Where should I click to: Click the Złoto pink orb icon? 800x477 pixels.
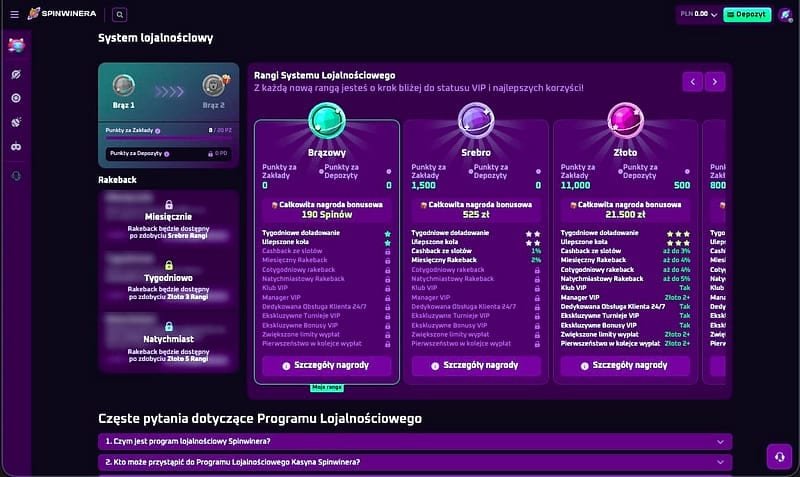(625, 120)
